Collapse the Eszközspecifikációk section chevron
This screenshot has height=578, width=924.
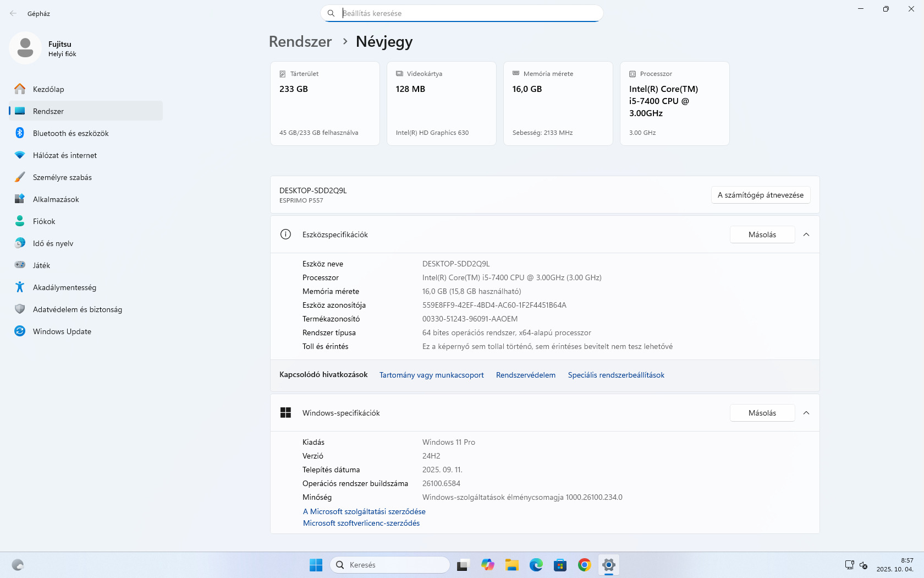[x=806, y=235]
